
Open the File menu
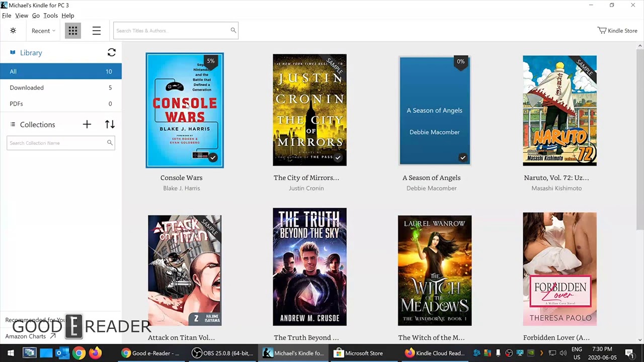[x=7, y=16]
